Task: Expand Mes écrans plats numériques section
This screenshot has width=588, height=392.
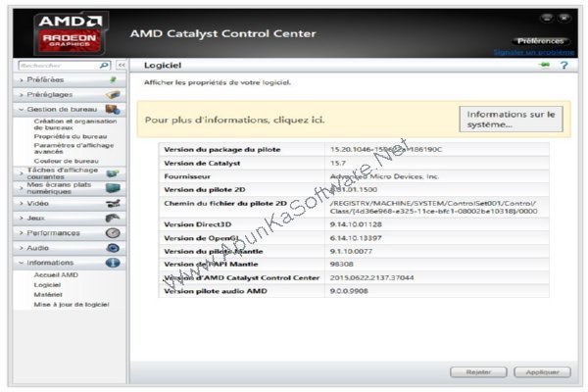Action: tap(22, 188)
